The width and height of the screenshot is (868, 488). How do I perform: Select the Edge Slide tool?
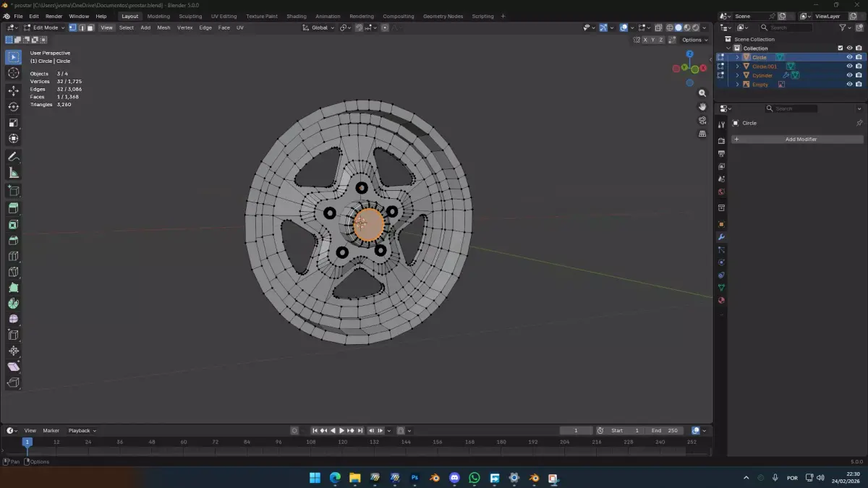point(14,335)
